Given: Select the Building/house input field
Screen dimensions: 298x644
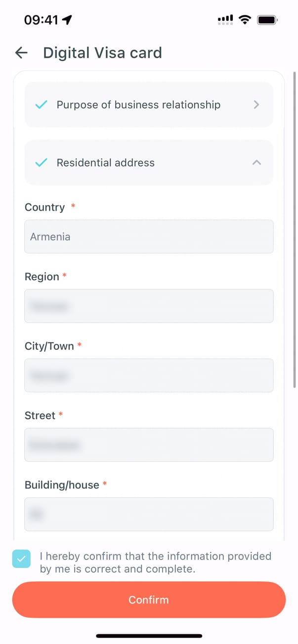Looking at the screenshot, I should [x=149, y=514].
